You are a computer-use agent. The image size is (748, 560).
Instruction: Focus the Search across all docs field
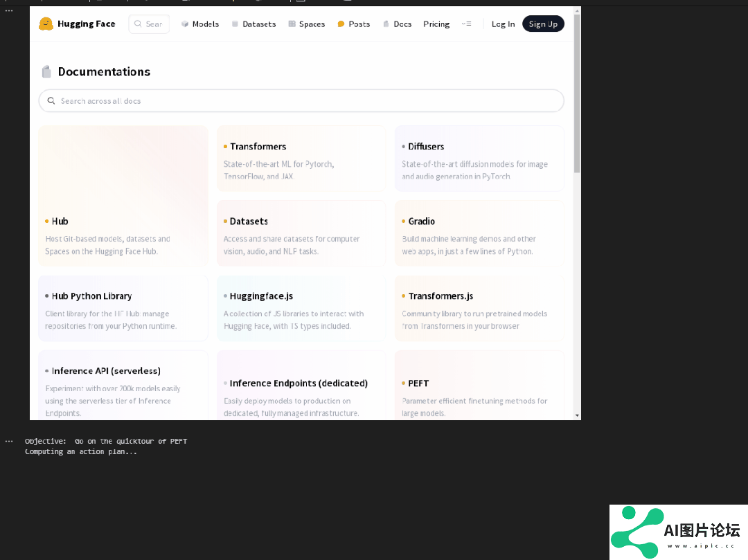(301, 101)
